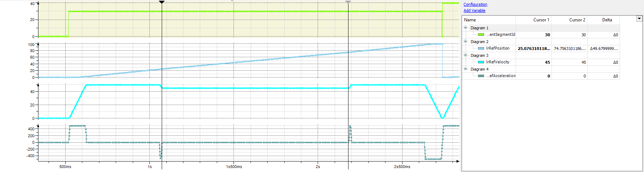Collapse the Diagram 3 tree node

tap(466, 55)
